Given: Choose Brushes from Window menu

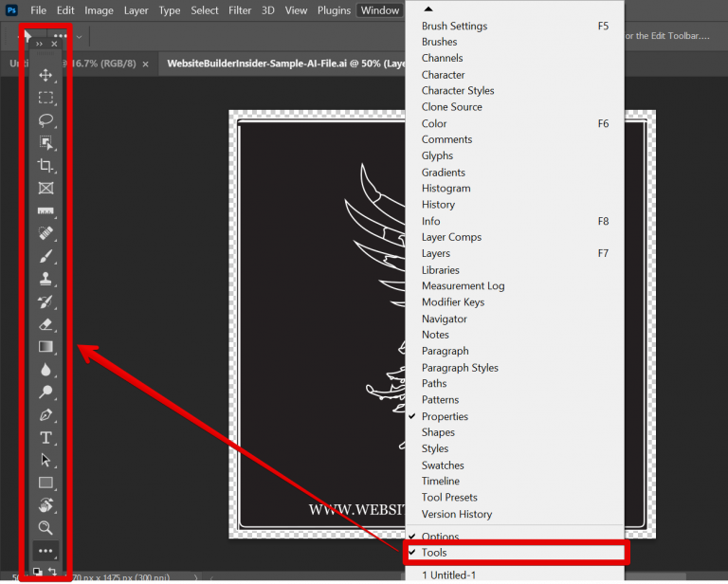Looking at the screenshot, I should 515,42.
